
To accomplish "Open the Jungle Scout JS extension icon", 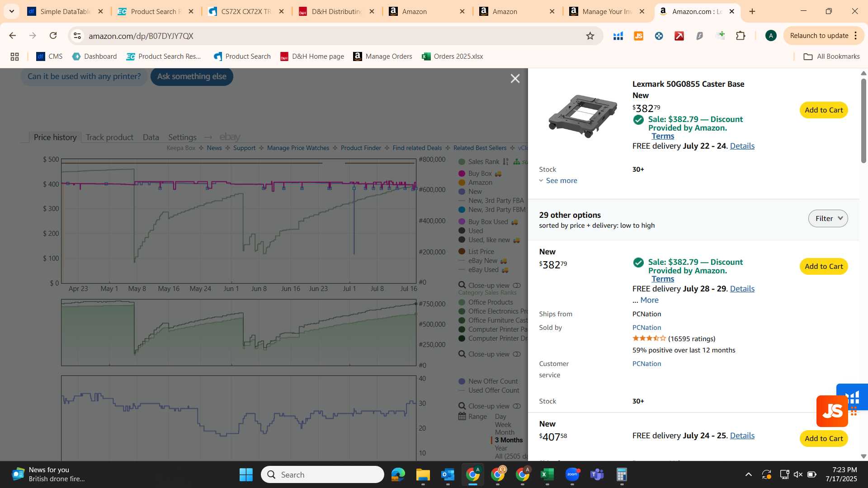I will (x=638, y=36).
